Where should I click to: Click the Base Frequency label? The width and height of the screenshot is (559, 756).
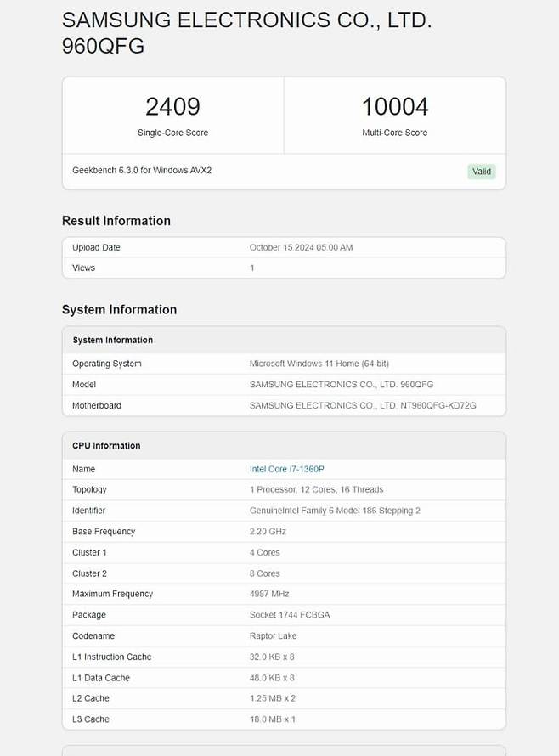pyautogui.click(x=104, y=531)
